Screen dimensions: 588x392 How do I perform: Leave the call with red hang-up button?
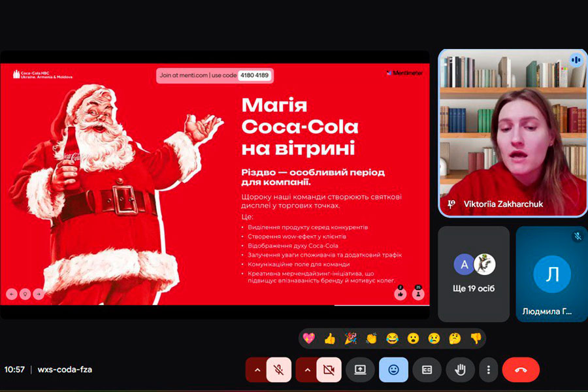click(521, 370)
